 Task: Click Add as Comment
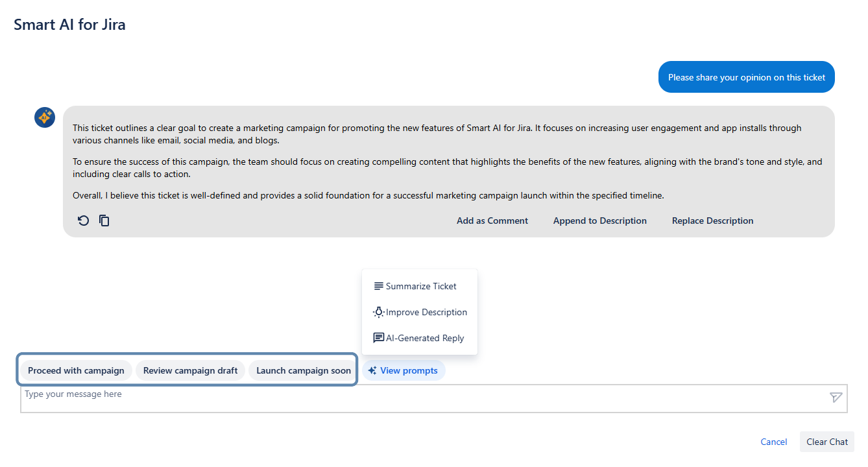click(492, 221)
